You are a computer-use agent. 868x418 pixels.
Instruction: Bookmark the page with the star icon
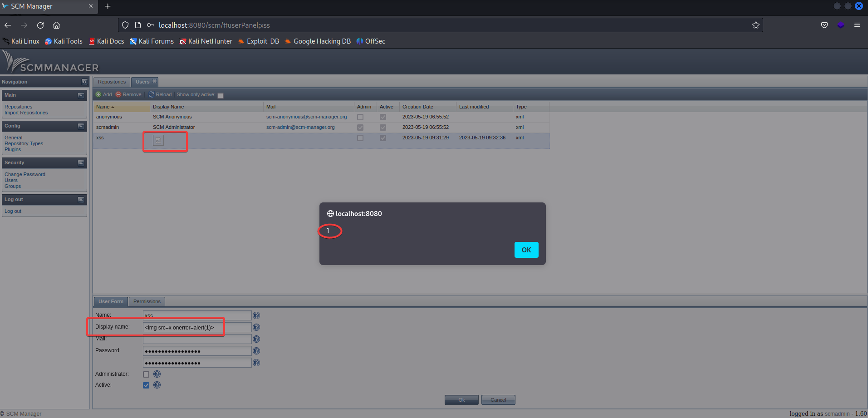point(755,25)
